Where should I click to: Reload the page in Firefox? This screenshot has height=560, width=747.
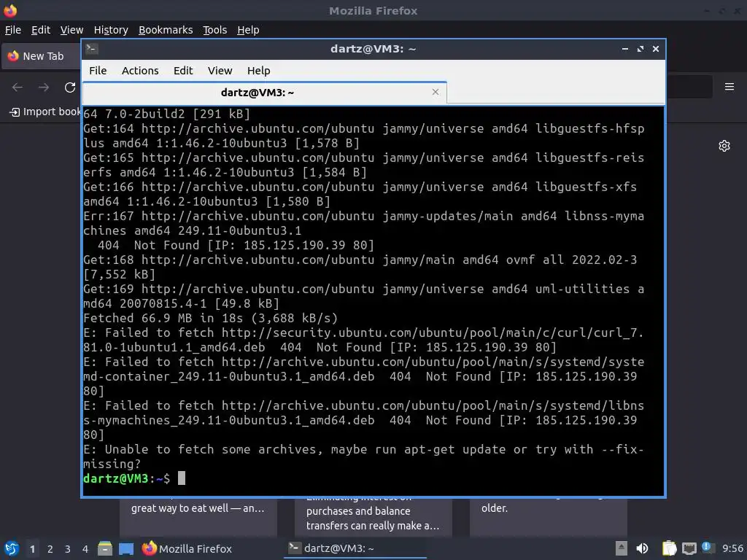(x=70, y=87)
